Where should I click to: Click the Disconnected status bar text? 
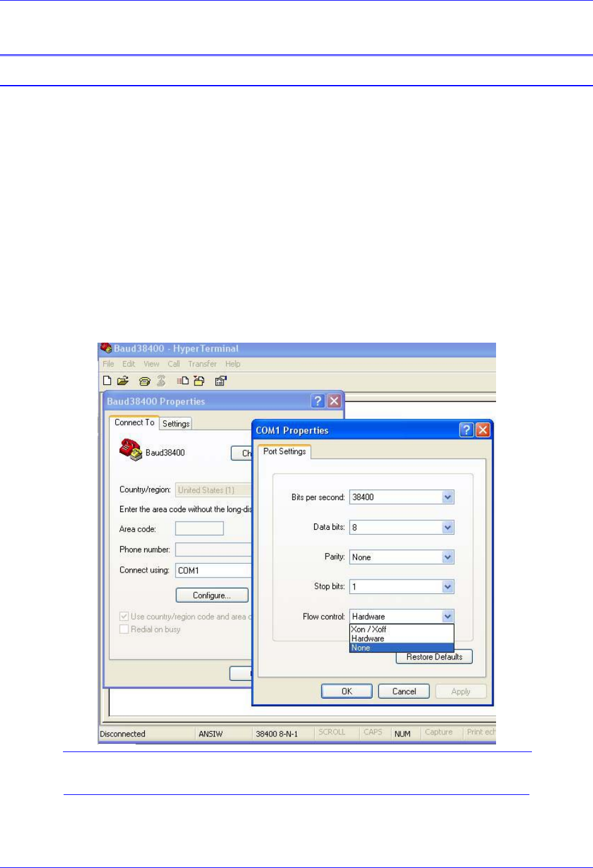pyautogui.click(x=123, y=733)
